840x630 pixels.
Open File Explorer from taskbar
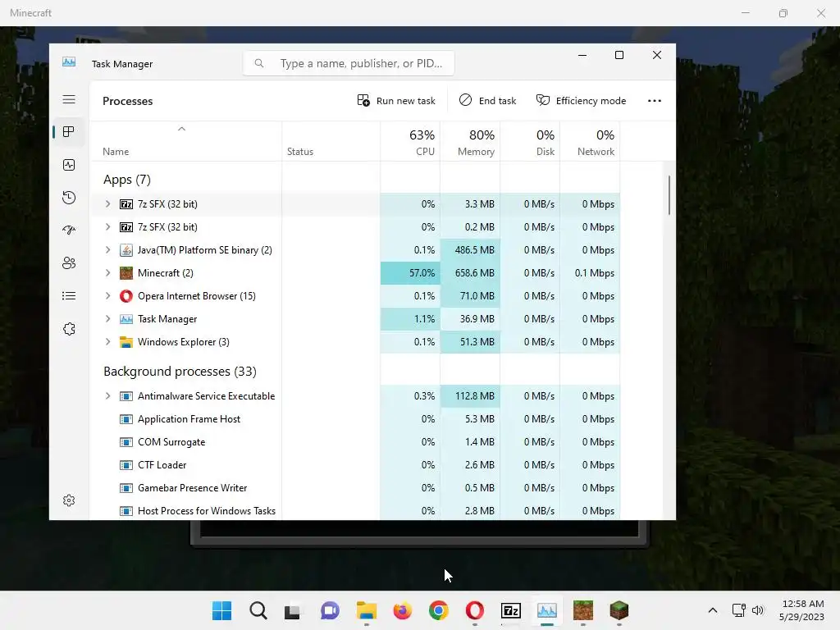pos(367,610)
